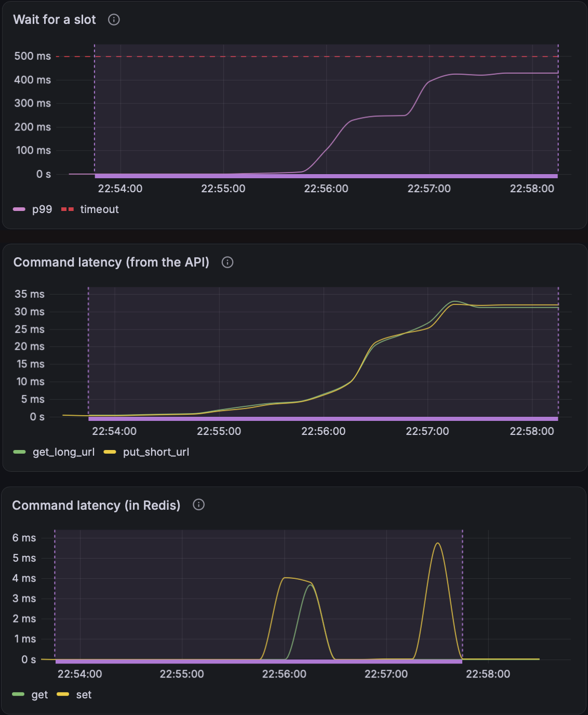
Task: Click the green get_long_url legend swatch
Action: [x=19, y=452]
